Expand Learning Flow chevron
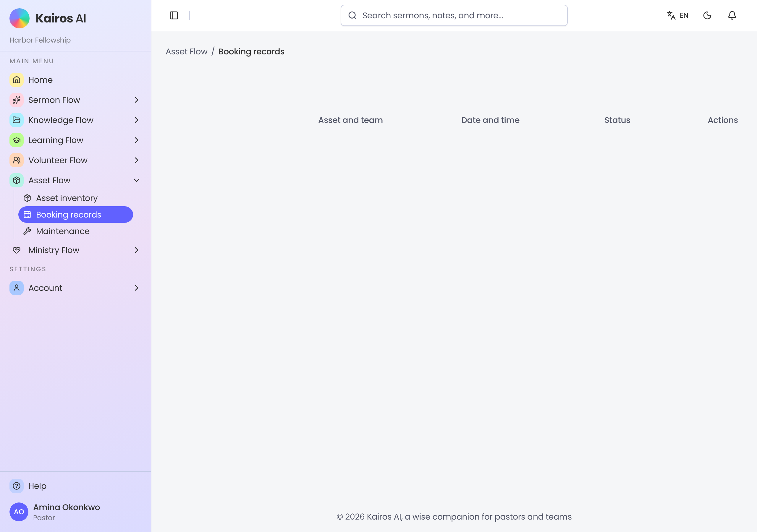This screenshot has width=757, height=532. pos(137,140)
